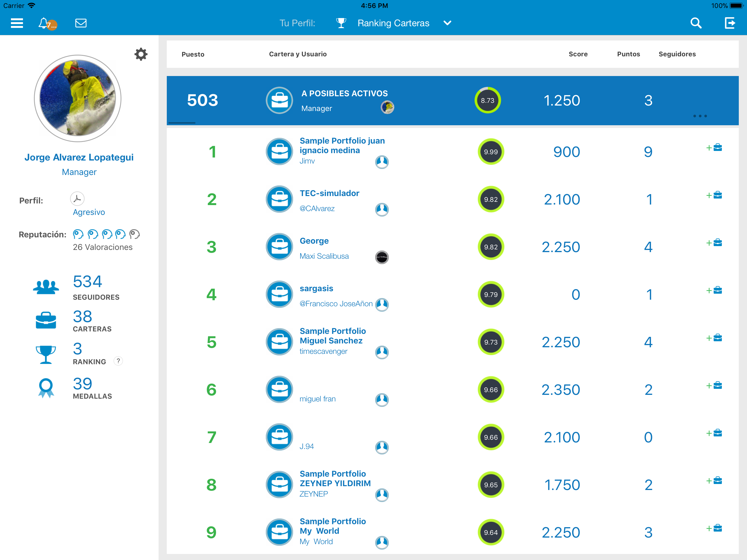This screenshot has width=747, height=560.
Task: Open the messages envelope icon
Action: click(81, 23)
